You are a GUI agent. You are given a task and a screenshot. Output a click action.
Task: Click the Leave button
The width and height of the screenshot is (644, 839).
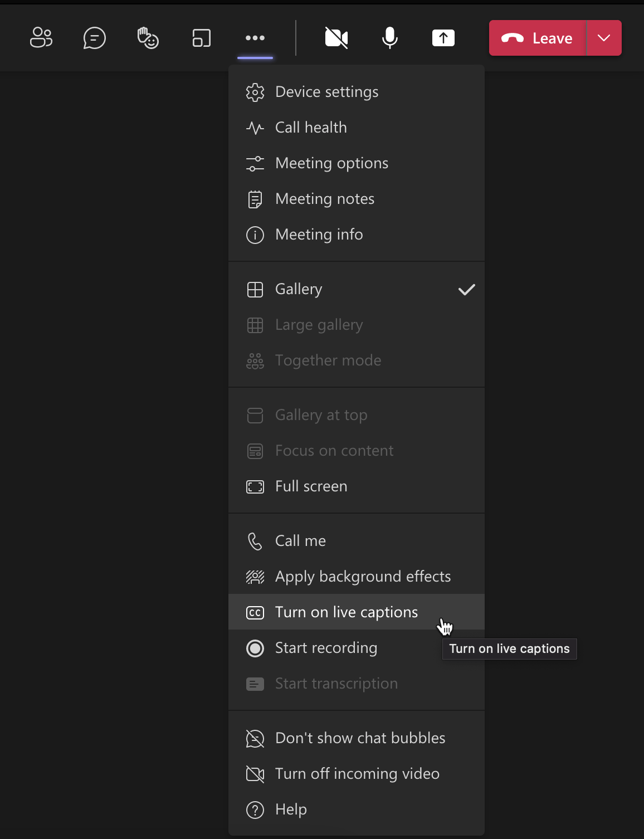(x=536, y=38)
